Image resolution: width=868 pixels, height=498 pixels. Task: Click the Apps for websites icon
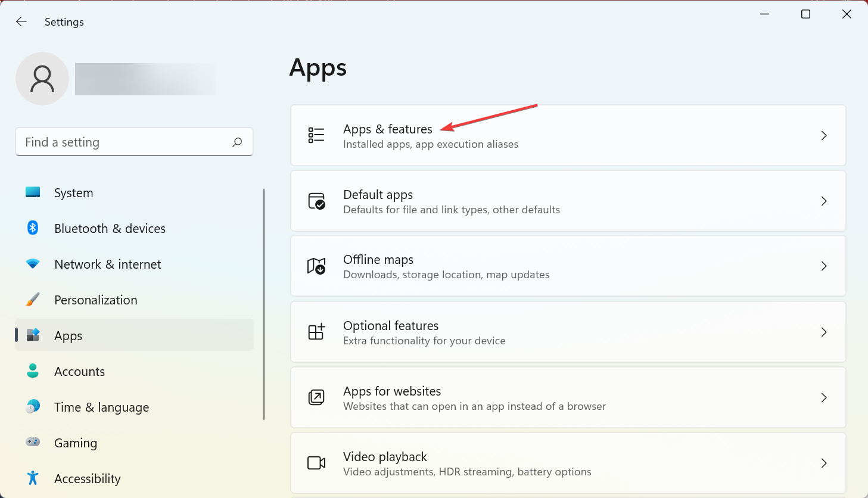pyautogui.click(x=316, y=397)
